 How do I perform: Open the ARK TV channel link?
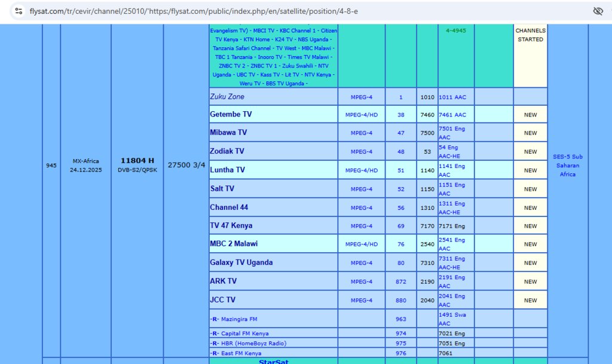(224, 282)
